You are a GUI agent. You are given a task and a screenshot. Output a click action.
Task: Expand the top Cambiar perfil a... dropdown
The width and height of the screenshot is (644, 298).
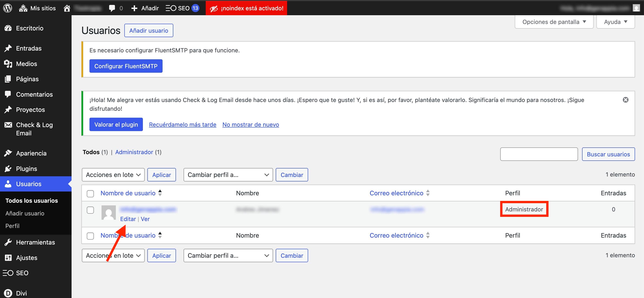click(228, 175)
